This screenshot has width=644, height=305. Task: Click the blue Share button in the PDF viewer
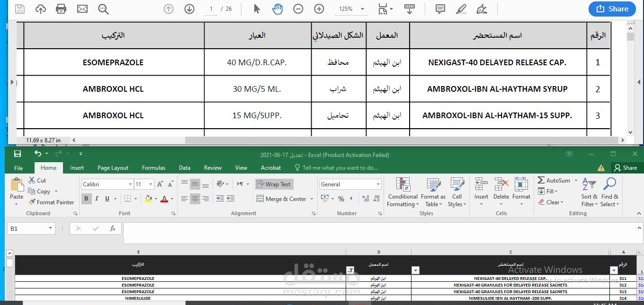(x=612, y=9)
